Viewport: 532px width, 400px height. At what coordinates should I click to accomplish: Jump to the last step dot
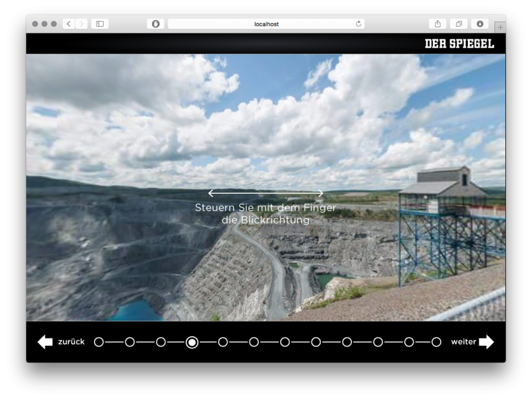436,342
